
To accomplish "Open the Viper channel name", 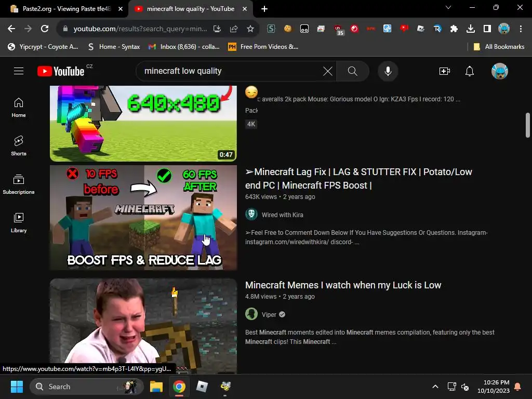I will coord(269,314).
